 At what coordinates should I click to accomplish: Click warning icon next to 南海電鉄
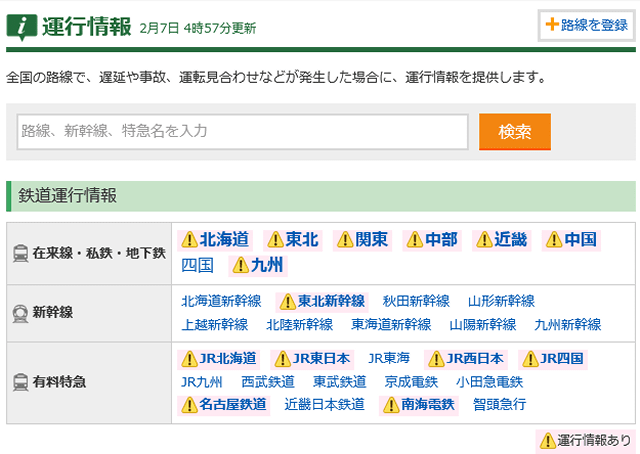[391, 405]
